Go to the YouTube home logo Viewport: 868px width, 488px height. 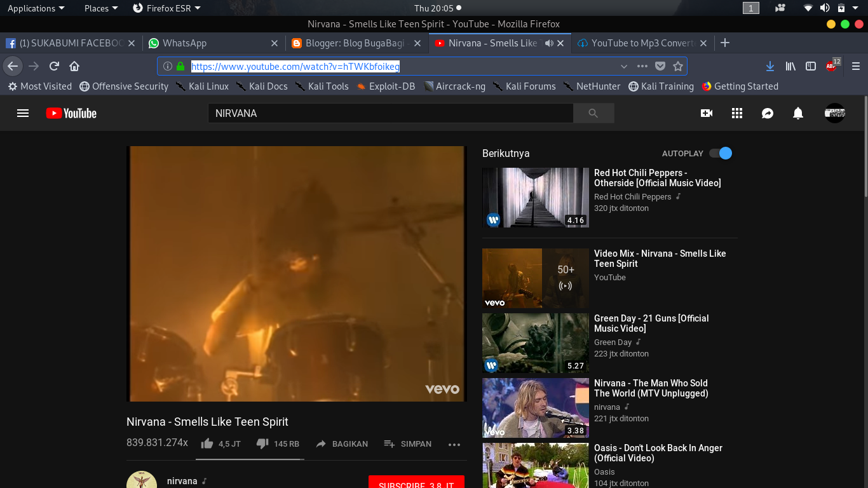pos(71,113)
